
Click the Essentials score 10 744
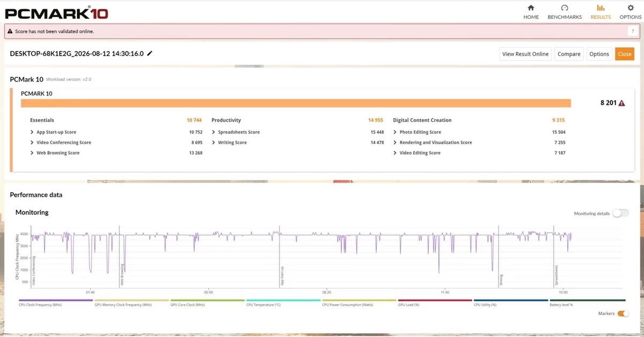pos(194,120)
